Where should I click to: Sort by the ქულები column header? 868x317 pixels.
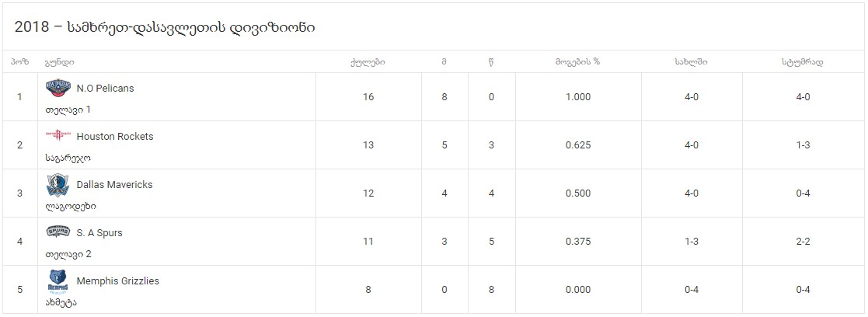[x=368, y=62]
